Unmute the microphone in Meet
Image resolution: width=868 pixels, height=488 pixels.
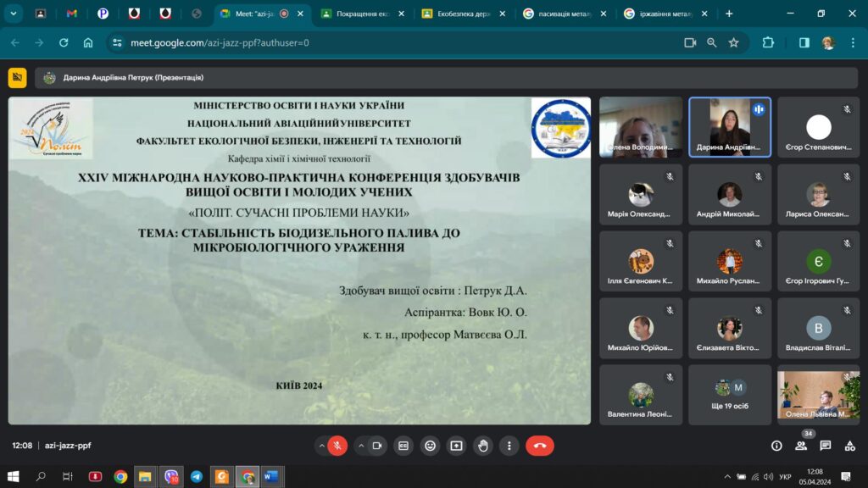coord(337,446)
